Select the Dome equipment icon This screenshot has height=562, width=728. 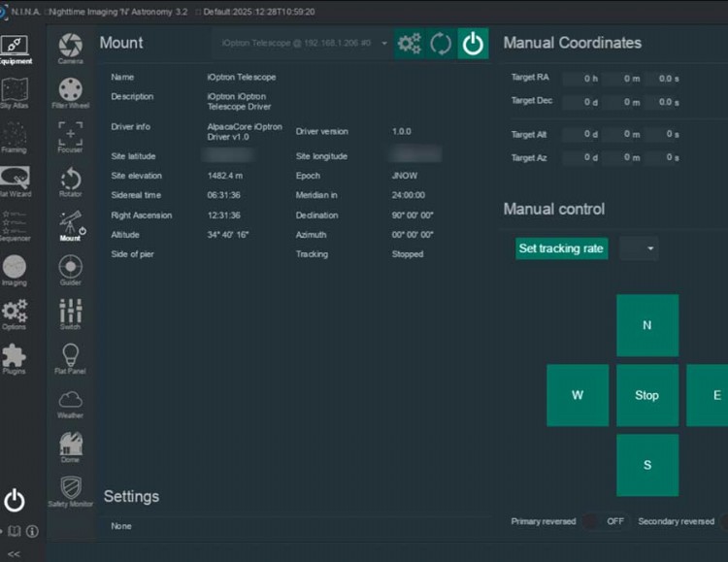click(x=71, y=447)
